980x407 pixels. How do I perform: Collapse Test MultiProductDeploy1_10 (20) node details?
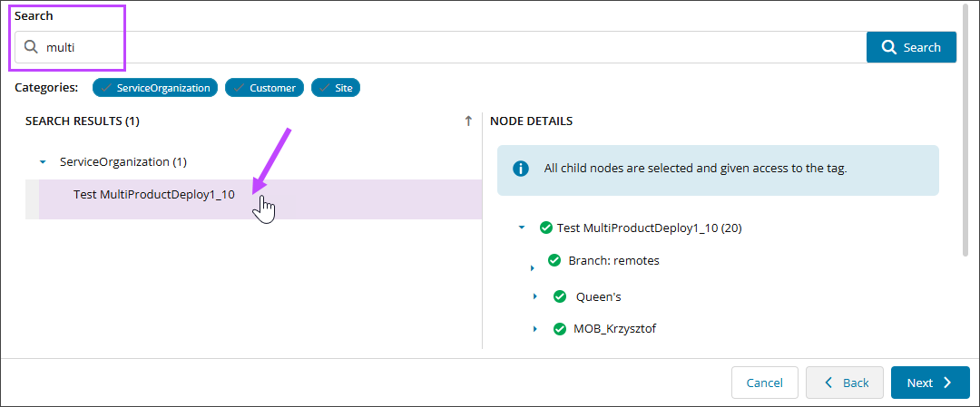pyautogui.click(x=521, y=228)
